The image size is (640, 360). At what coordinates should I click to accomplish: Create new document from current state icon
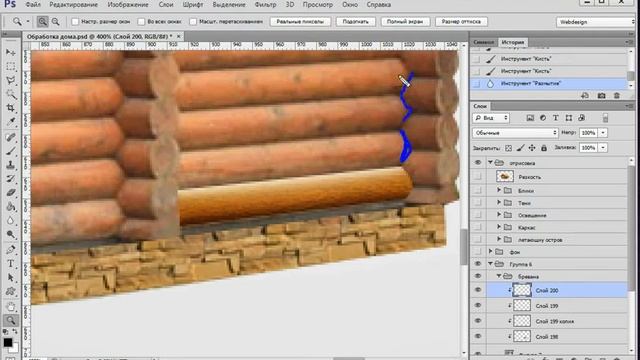click(x=585, y=96)
